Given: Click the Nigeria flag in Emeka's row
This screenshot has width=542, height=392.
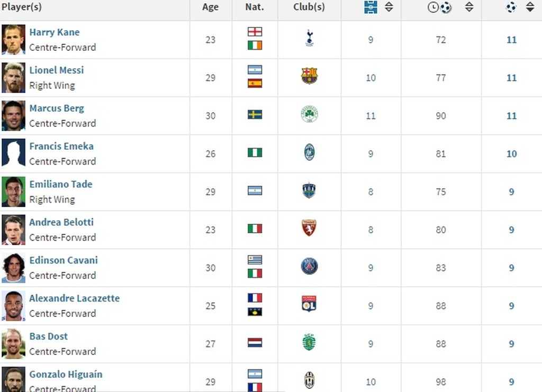Looking at the screenshot, I should pos(255,153).
